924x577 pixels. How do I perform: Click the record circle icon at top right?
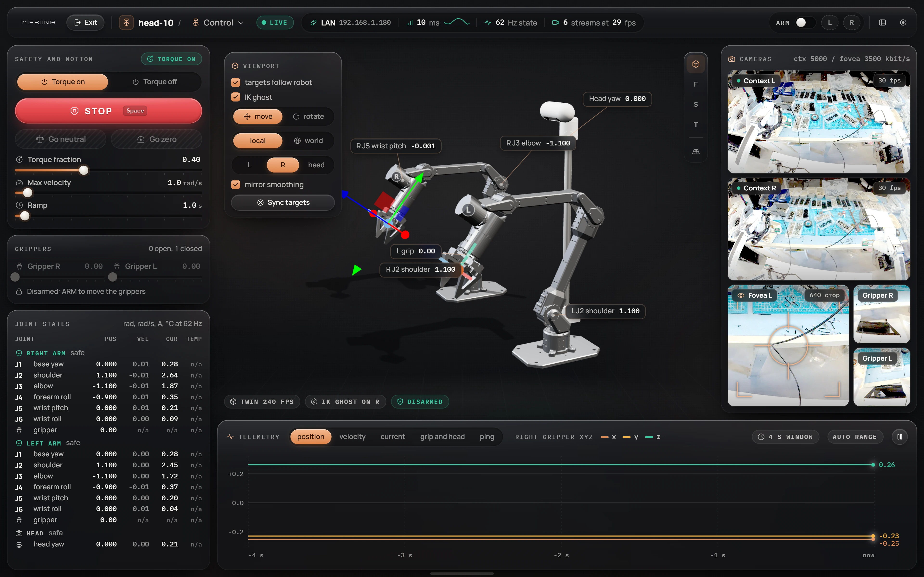[903, 23]
